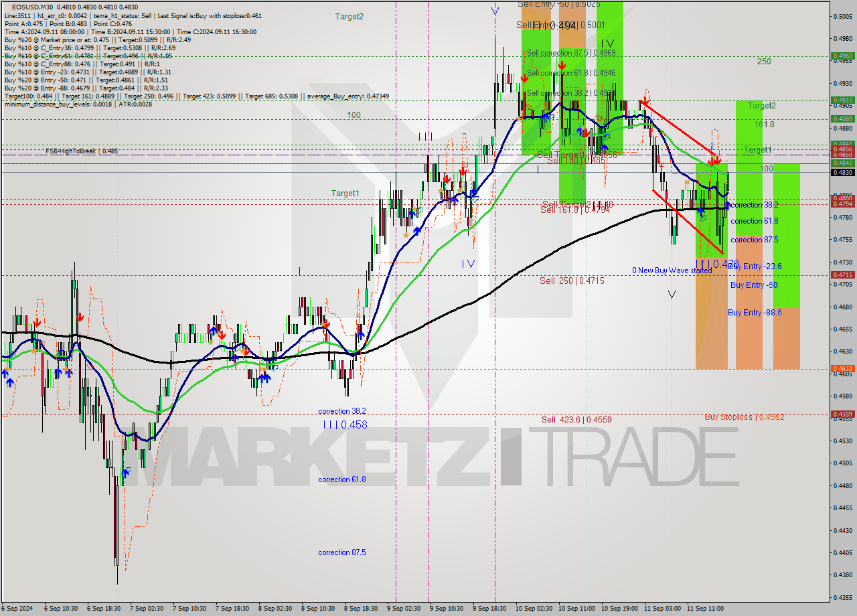Click the 'Buy %10 @ C_Entry88: 0.476' line
Screen dimensions: 857x616
[81, 64]
